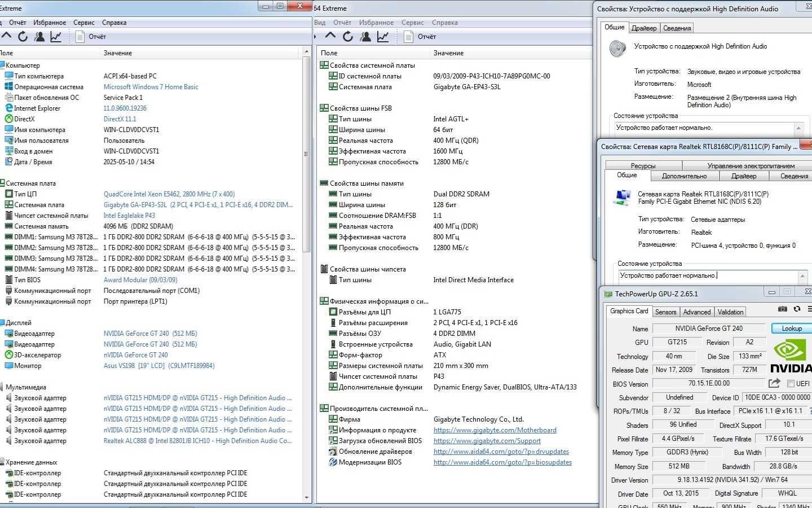Viewport: 812px width, 508px height.
Task: Click the scroll-down arrow of the summary list scrollbar
Action: click(x=307, y=498)
